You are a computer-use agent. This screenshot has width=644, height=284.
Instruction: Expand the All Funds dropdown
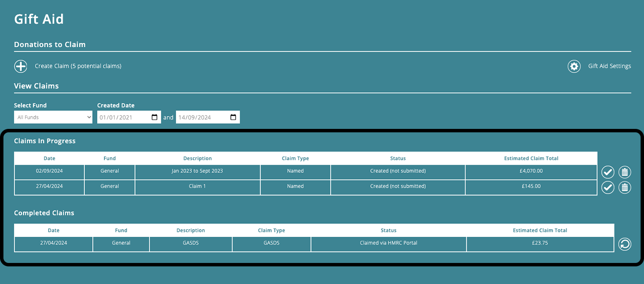point(53,117)
